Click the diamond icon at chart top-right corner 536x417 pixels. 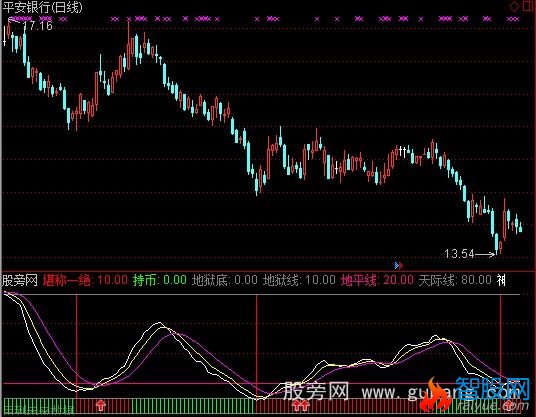514,6
